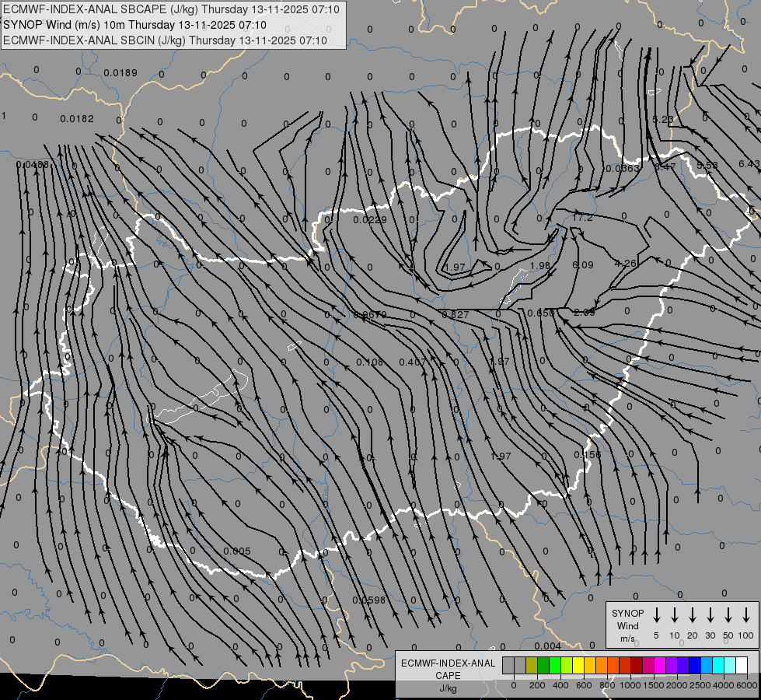Click the map value 0.156

click(587, 455)
